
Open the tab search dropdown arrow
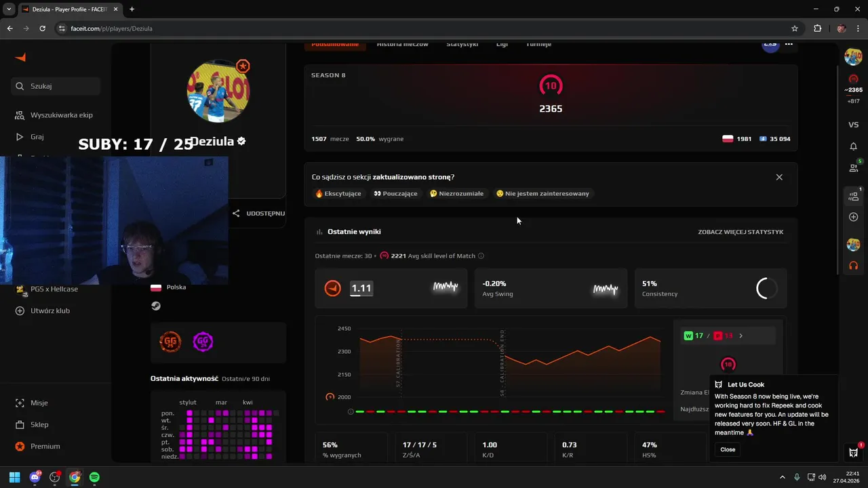[x=9, y=9]
